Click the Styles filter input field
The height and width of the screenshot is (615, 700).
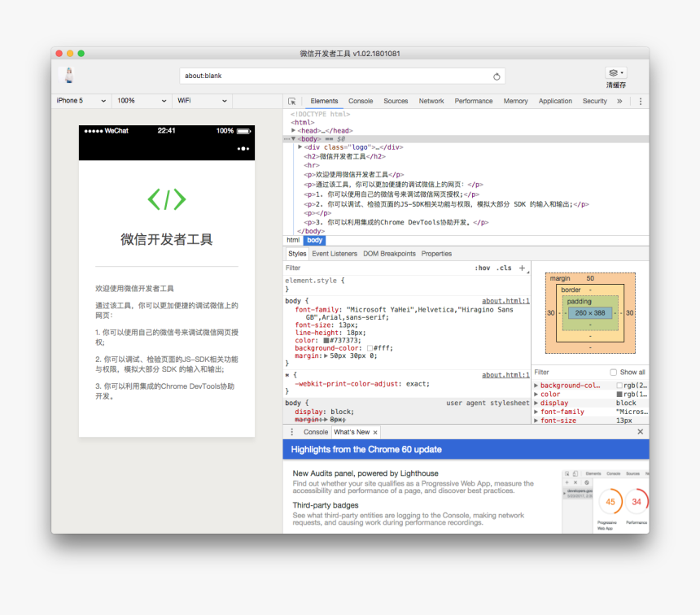(x=326, y=268)
